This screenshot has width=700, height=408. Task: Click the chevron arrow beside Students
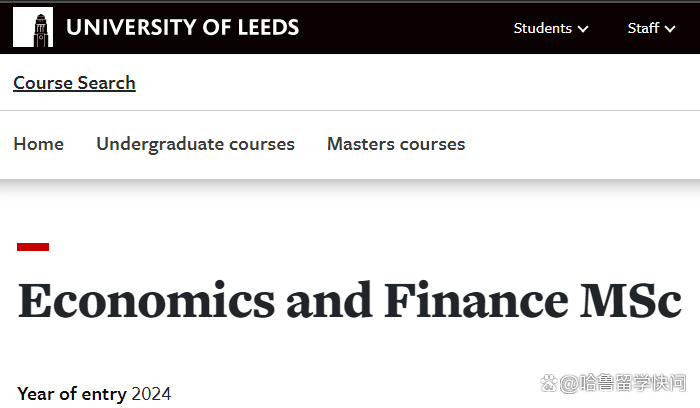(x=583, y=29)
